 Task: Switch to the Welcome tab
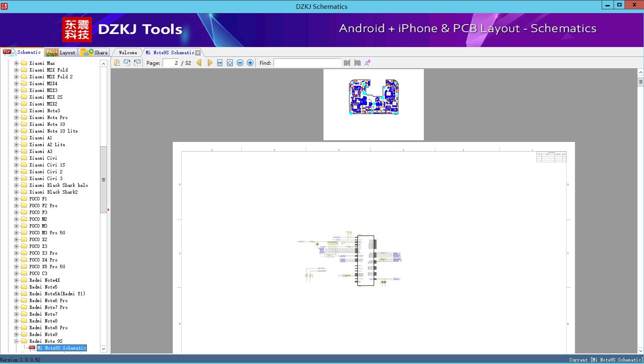pos(128,53)
